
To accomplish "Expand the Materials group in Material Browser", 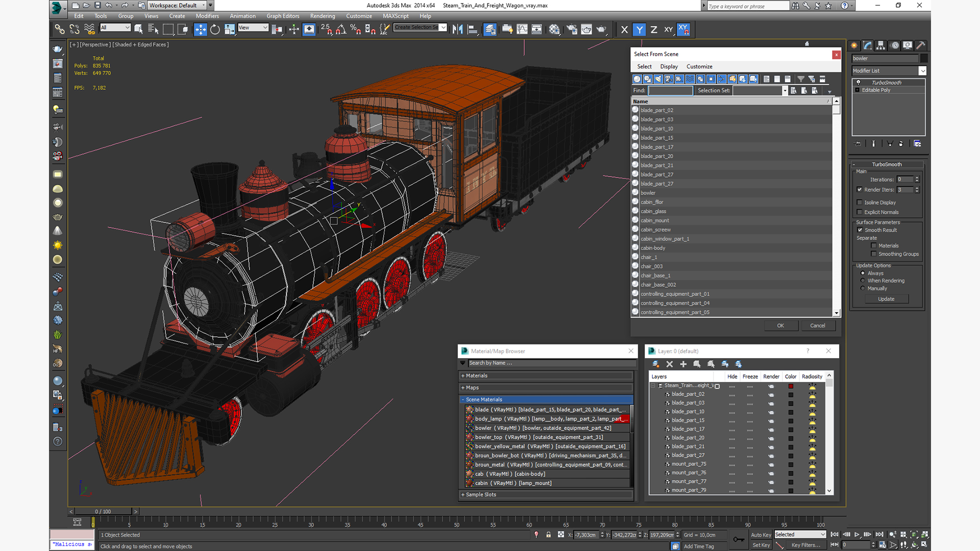I will click(546, 375).
